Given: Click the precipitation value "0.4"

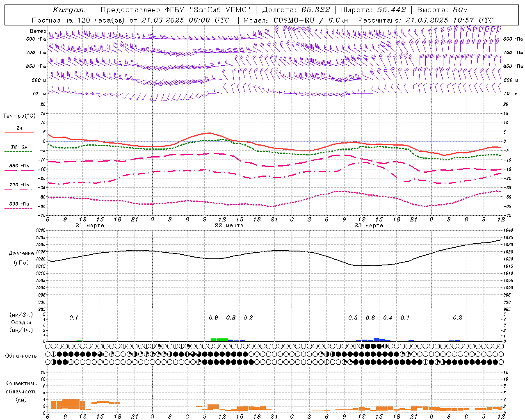Looking at the screenshot, I should click(388, 318).
